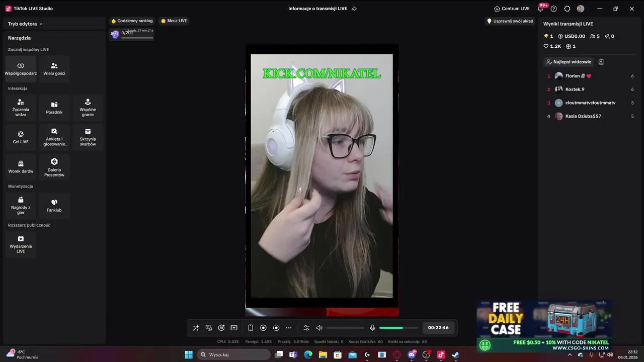Viewport: 644px width, 362px height.
Task: Open Discord from the taskbar
Action: tap(412, 355)
